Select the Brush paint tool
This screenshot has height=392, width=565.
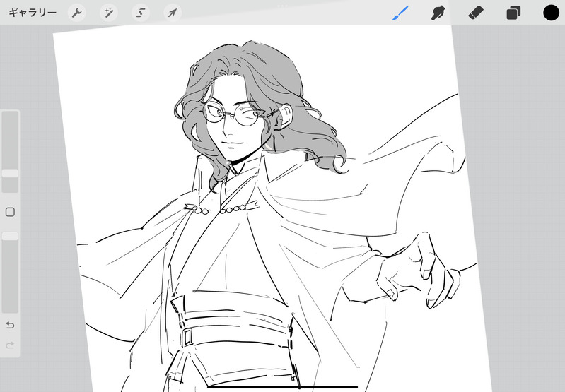pyautogui.click(x=400, y=13)
